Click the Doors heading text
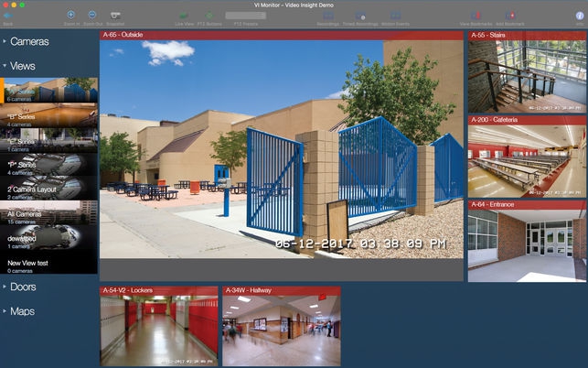The width and height of the screenshot is (588, 368). [x=23, y=287]
